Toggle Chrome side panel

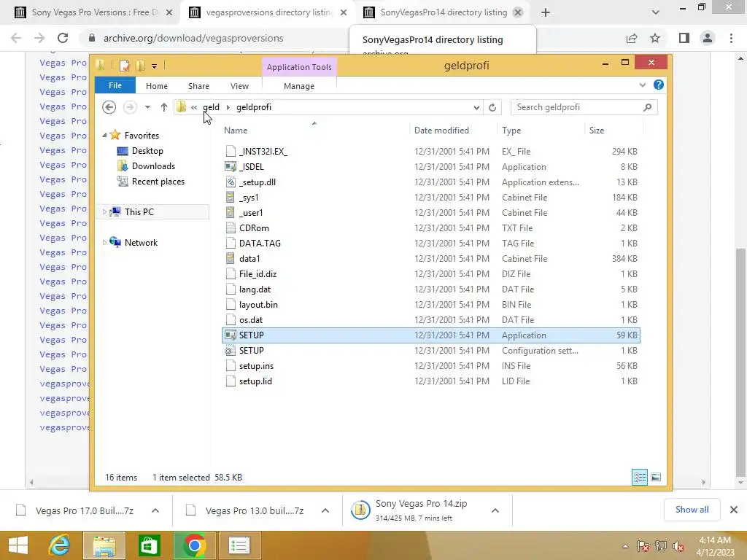(x=684, y=38)
